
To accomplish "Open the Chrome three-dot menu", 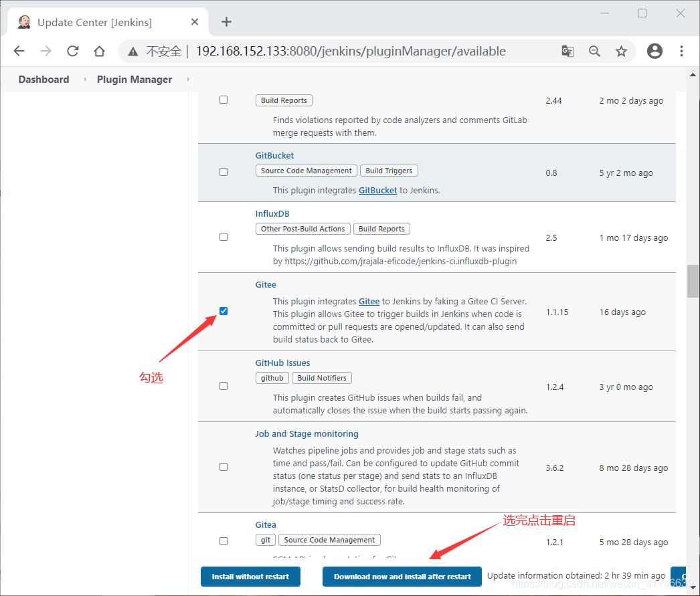I will pyautogui.click(x=681, y=52).
